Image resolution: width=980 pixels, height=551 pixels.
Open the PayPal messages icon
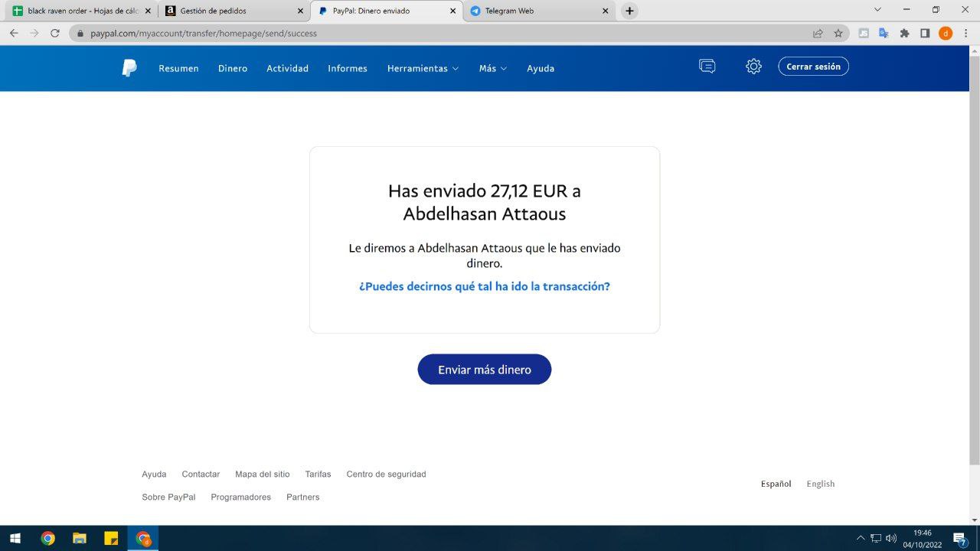tap(707, 67)
